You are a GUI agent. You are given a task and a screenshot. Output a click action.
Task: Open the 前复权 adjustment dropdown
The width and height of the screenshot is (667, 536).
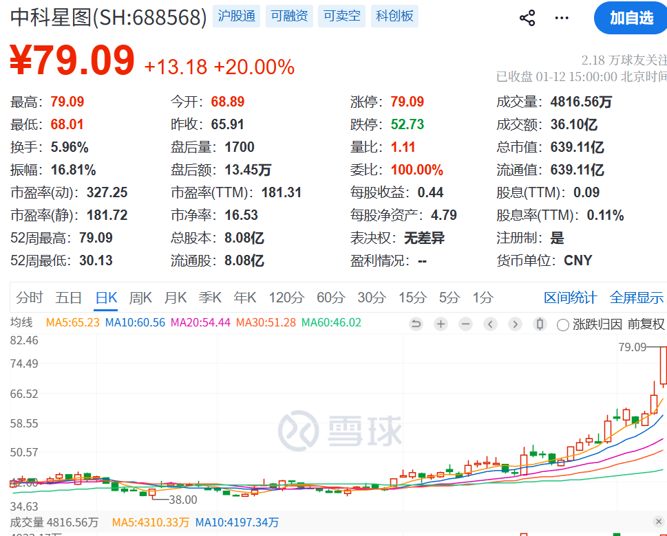coord(646,324)
